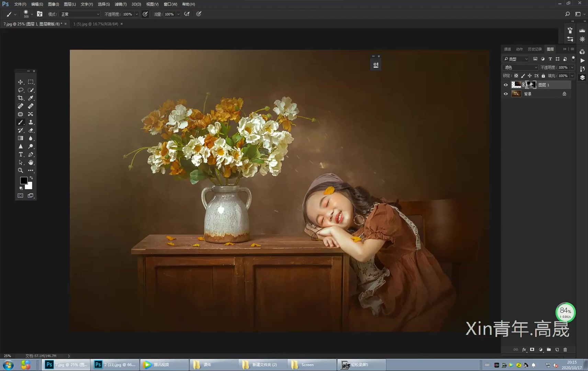The height and width of the screenshot is (371, 588).
Task: Toggle Quick Mask mode
Action: pos(21,195)
